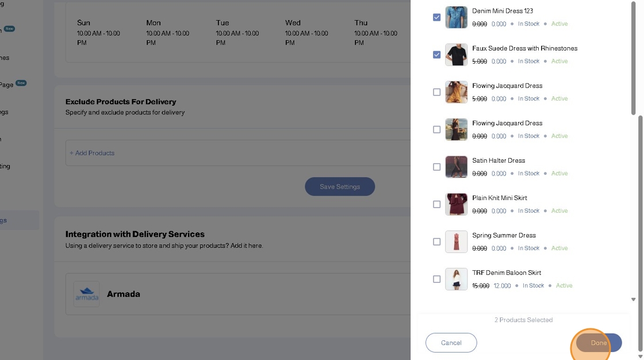Click the Armada delivery service logo

coord(87,294)
